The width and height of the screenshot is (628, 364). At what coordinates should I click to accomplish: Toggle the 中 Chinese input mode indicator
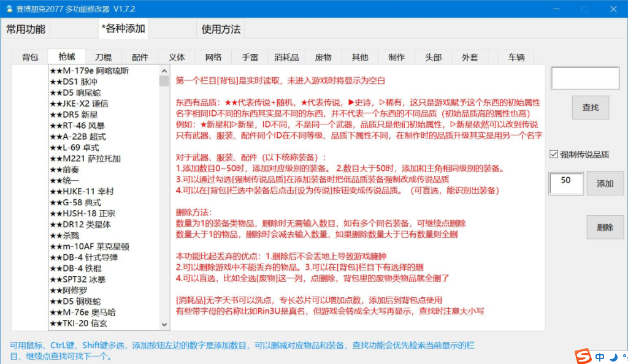pyautogui.click(x=599, y=357)
